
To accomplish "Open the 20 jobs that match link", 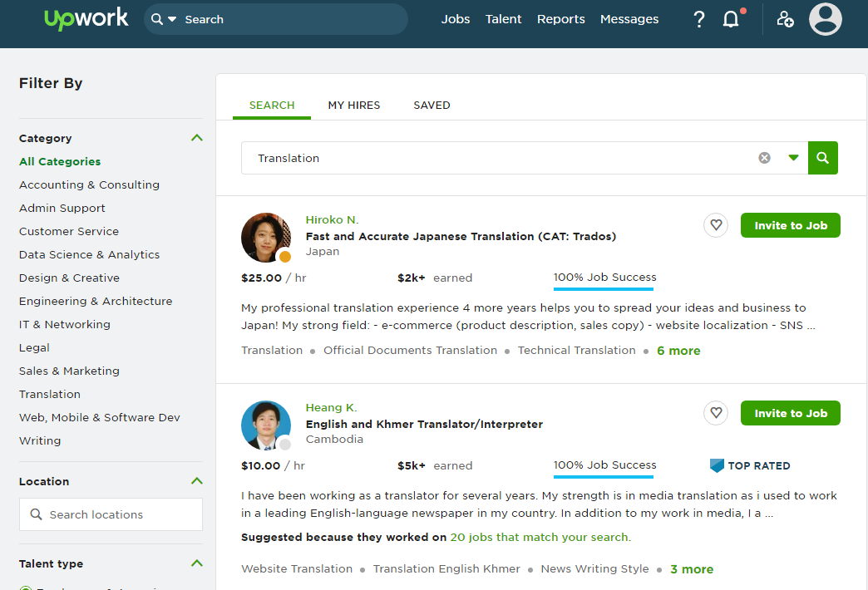I will (540, 538).
